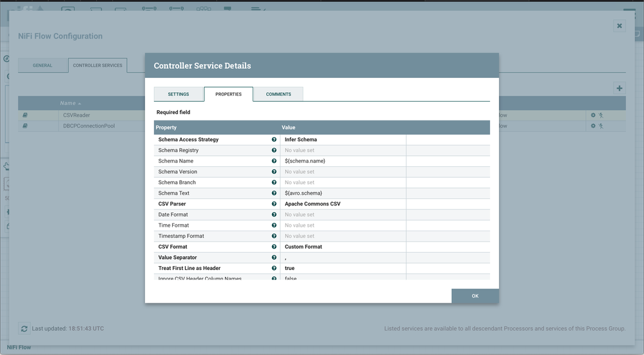Click the CSVReader row book icon
Viewport: 644px width, 355px height.
click(x=25, y=115)
